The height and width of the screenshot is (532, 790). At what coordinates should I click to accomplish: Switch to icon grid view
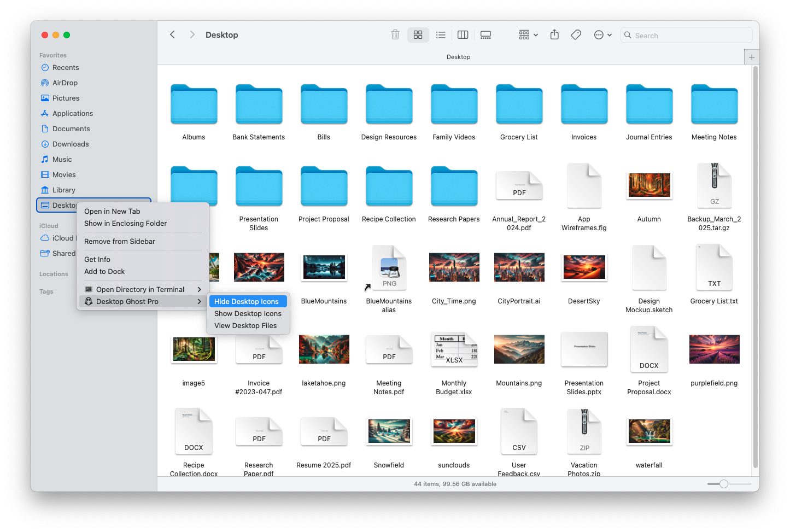click(x=418, y=35)
